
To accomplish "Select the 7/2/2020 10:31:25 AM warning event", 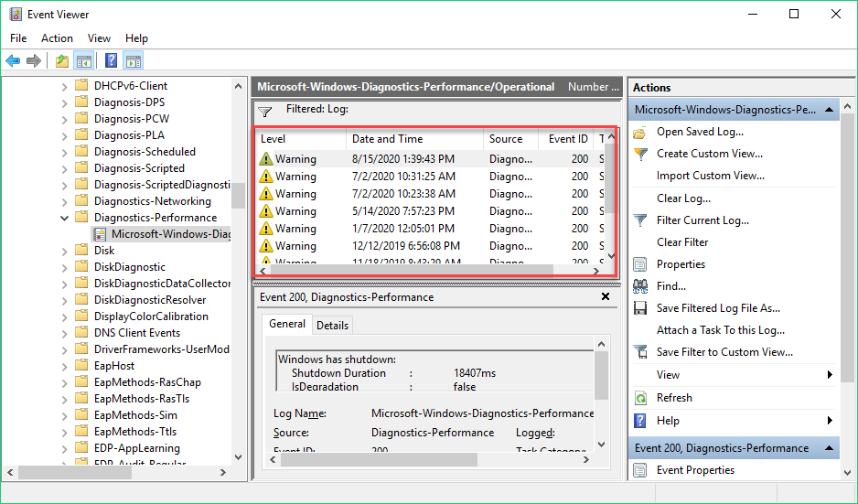I will click(431, 177).
